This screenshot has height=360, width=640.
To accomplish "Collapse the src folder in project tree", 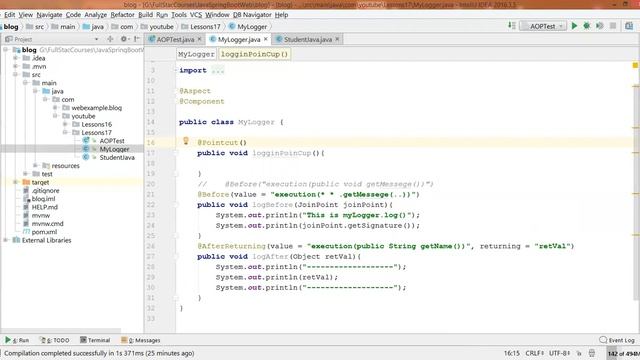I will (16, 75).
